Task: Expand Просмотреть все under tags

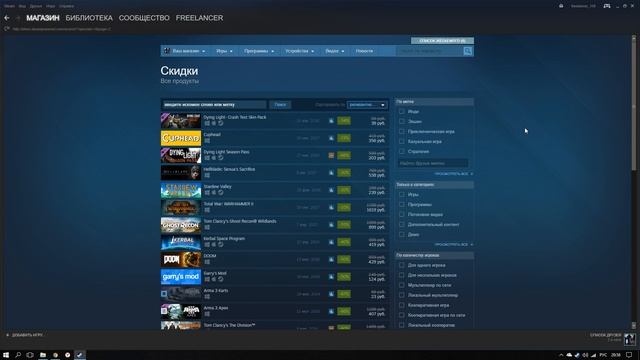Action: 453,174
